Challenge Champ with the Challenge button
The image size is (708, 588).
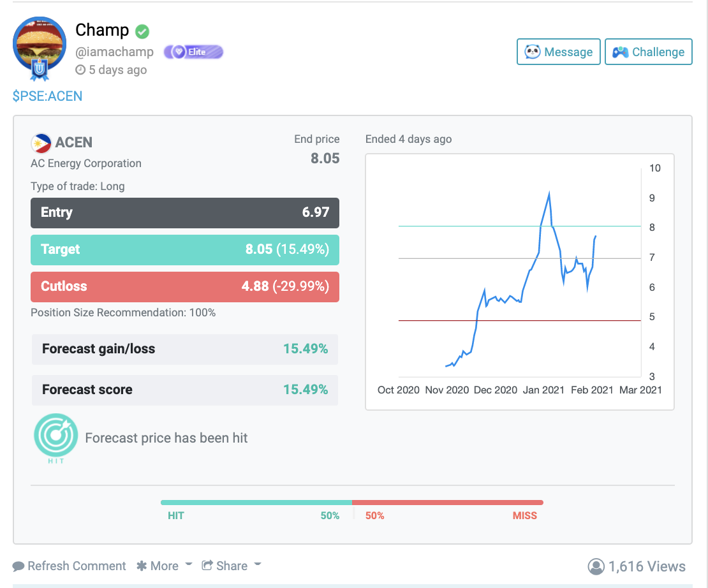pos(649,52)
